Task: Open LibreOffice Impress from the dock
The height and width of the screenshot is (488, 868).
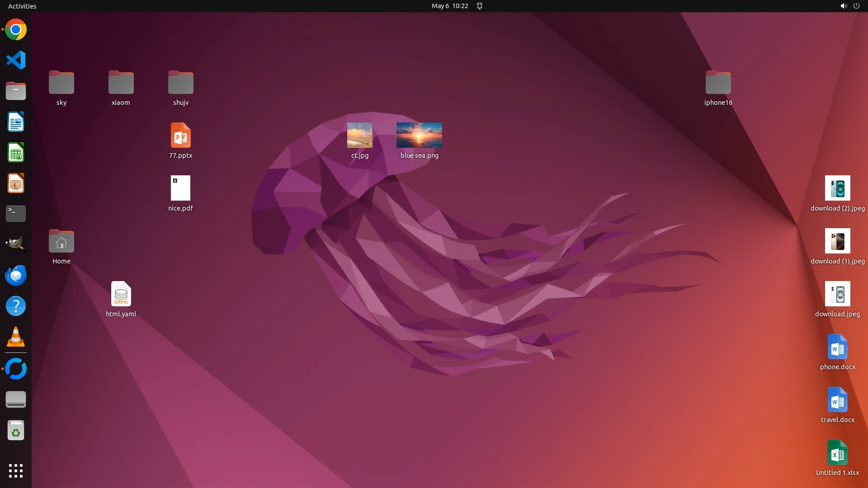Action: (x=16, y=183)
